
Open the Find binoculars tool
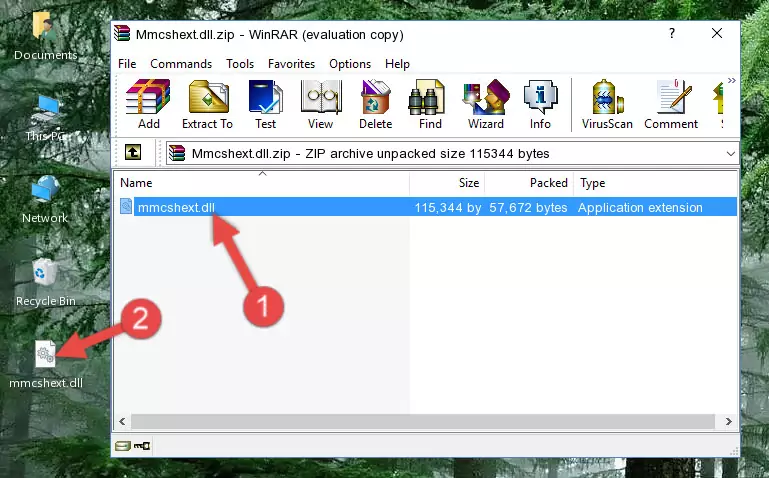430,104
